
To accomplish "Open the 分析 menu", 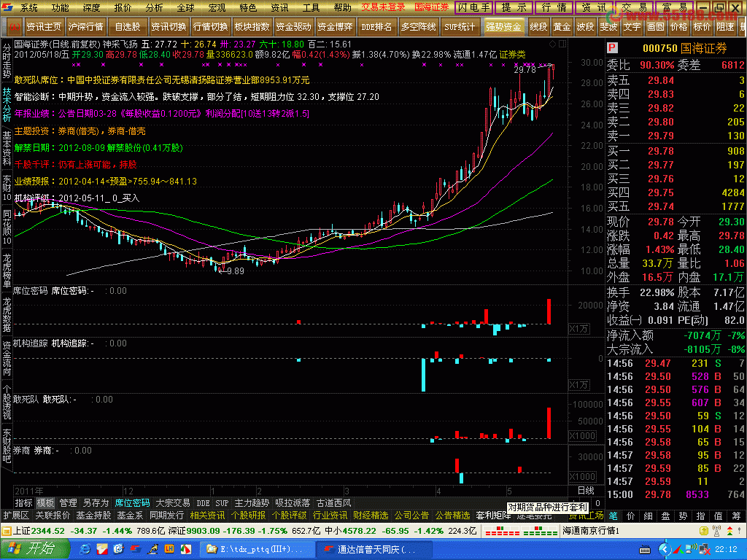I will (x=154, y=7).
